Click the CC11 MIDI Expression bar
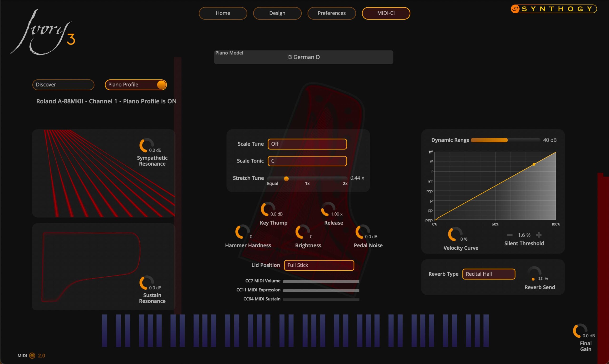This screenshot has height=364, width=609. click(x=321, y=291)
